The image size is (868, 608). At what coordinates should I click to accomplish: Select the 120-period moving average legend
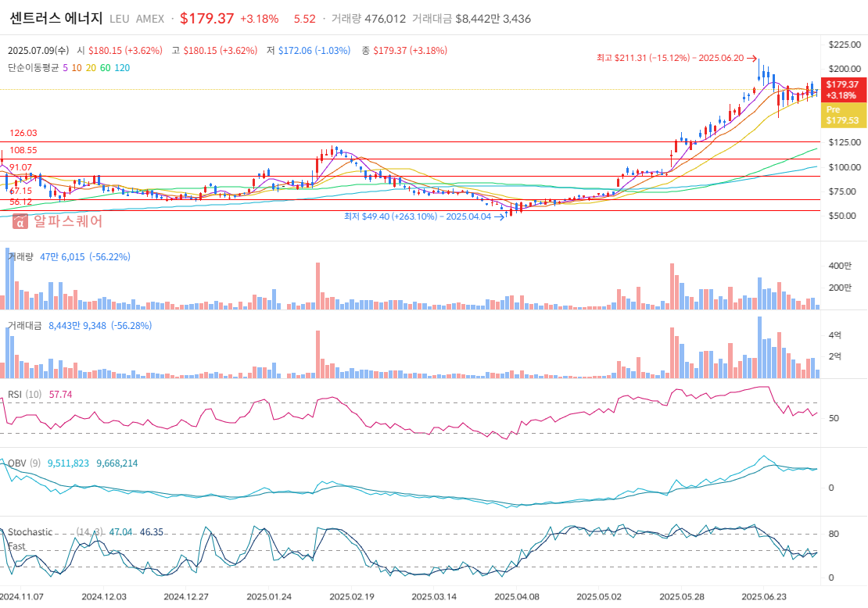pyautogui.click(x=122, y=67)
